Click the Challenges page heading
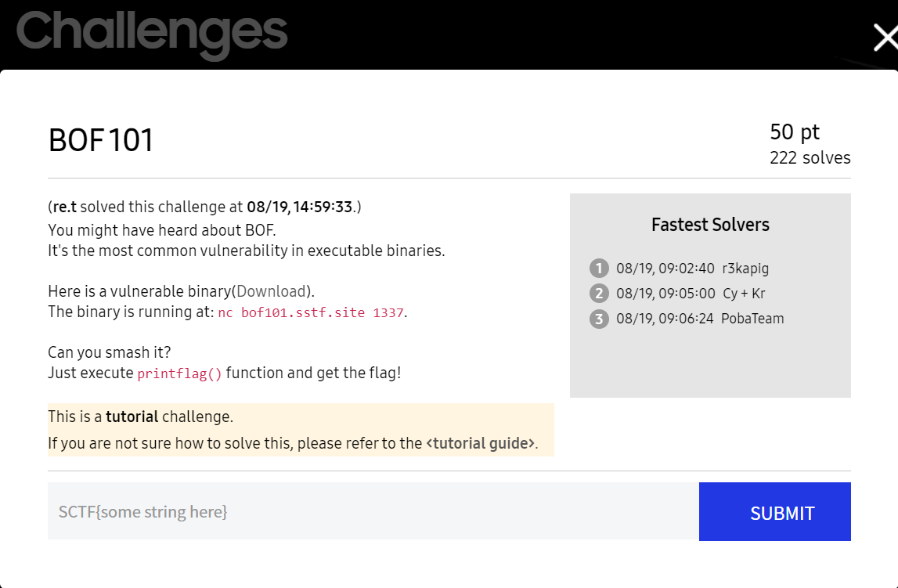 tap(153, 33)
